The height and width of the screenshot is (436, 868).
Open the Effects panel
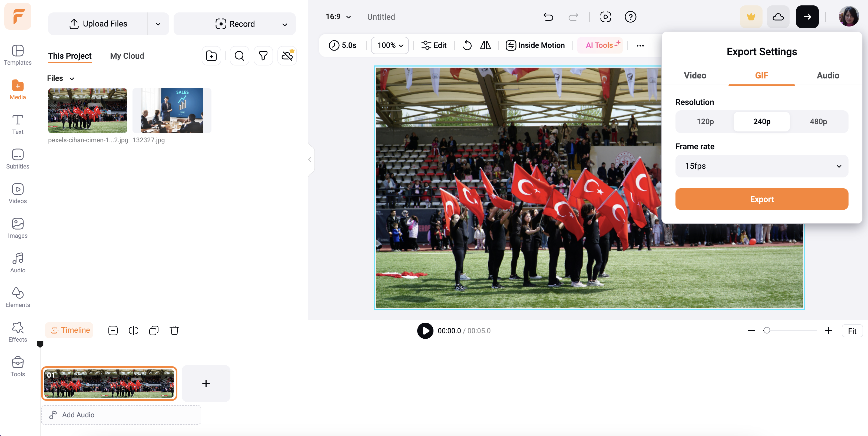click(18, 332)
